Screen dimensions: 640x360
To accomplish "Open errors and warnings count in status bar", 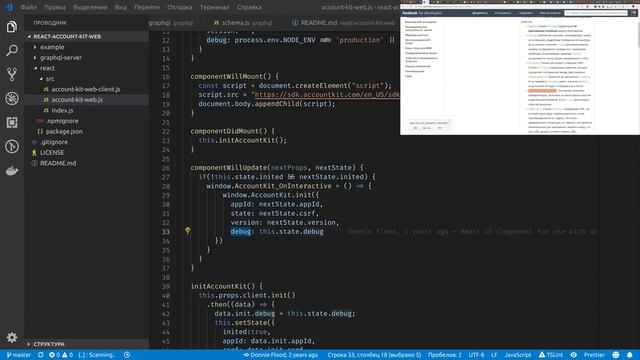I will pos(60,355).
